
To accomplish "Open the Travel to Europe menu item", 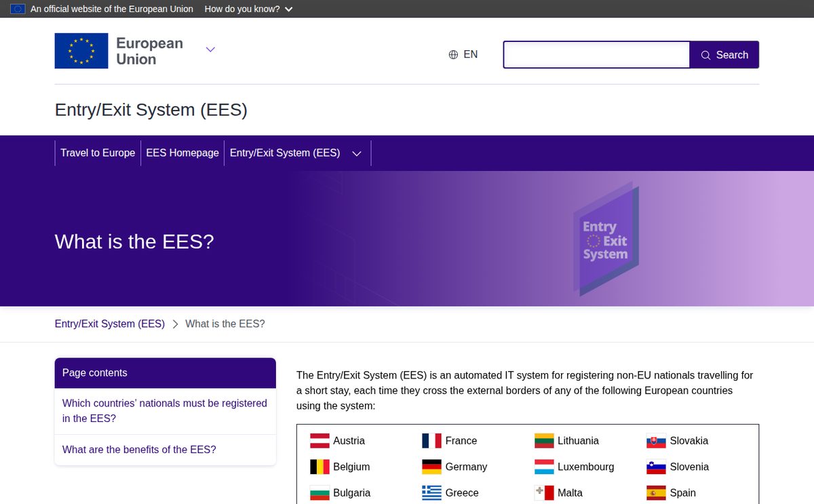I will tap(98, 153).
